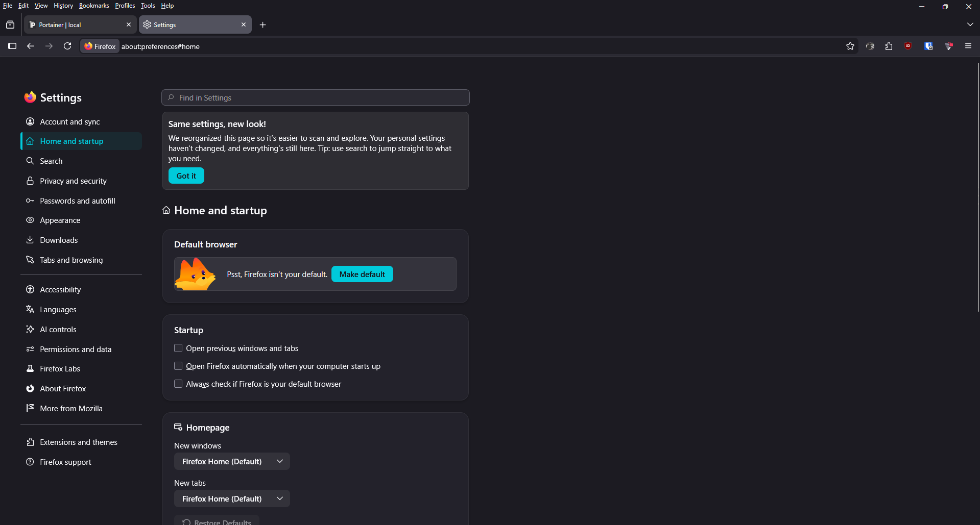980x525 pixels.
Task: Open the Bookmarks menu
Action: pos(94,6)
